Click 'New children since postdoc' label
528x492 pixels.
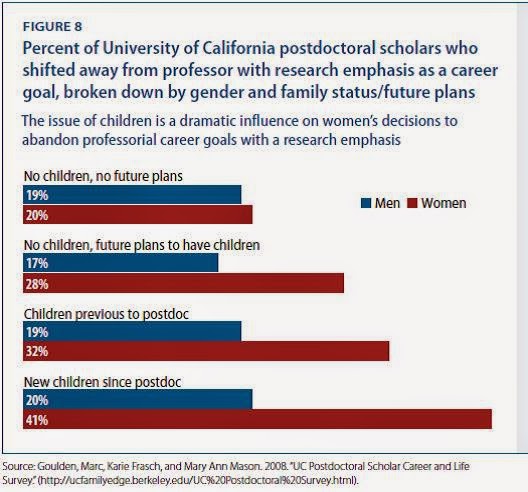(x=102, y=382)
